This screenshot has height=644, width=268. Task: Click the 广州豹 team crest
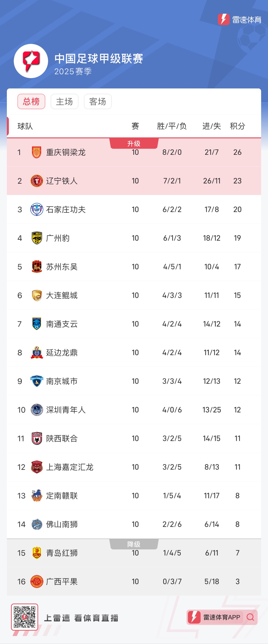click(x=37, y=238)
